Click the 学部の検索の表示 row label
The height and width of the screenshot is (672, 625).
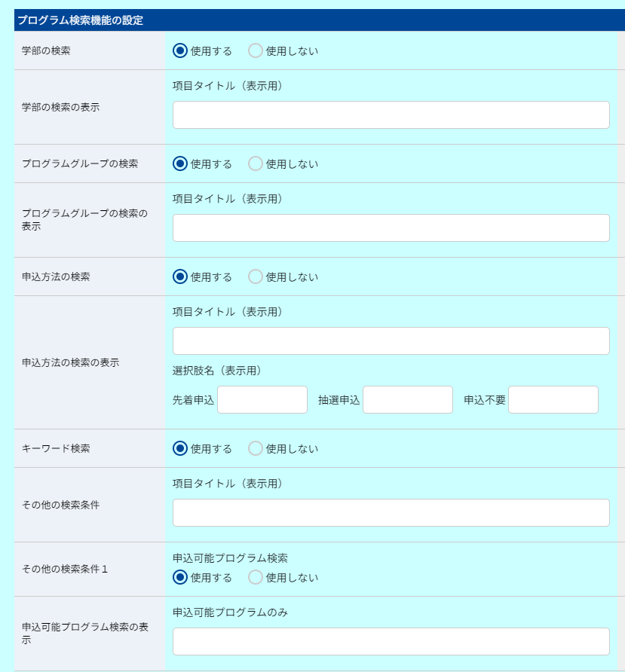point(60,107)
